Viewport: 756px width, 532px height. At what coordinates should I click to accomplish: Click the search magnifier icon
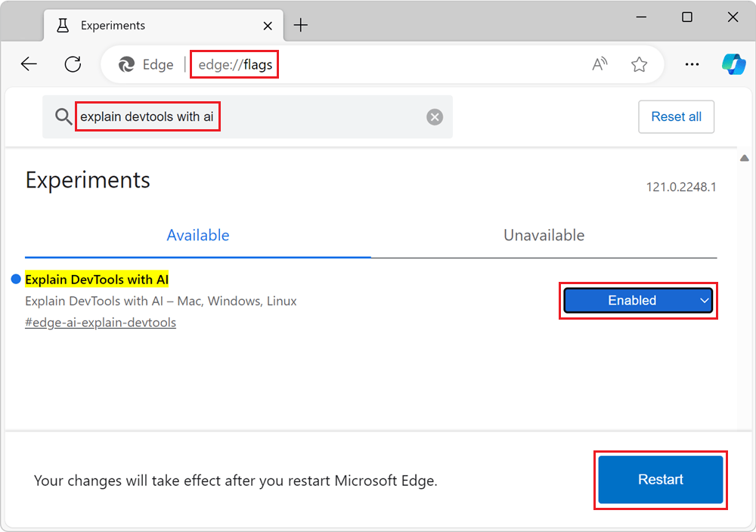[64, 116]
